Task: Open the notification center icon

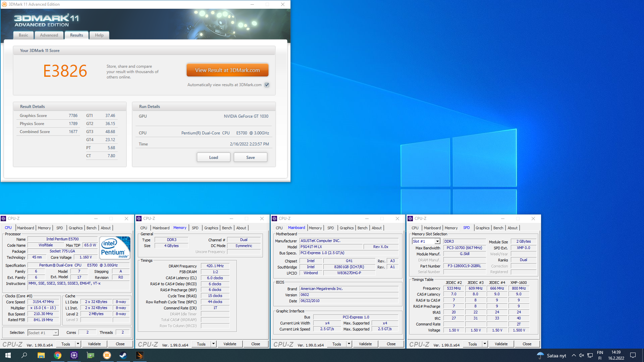Action: pos(633,355)
